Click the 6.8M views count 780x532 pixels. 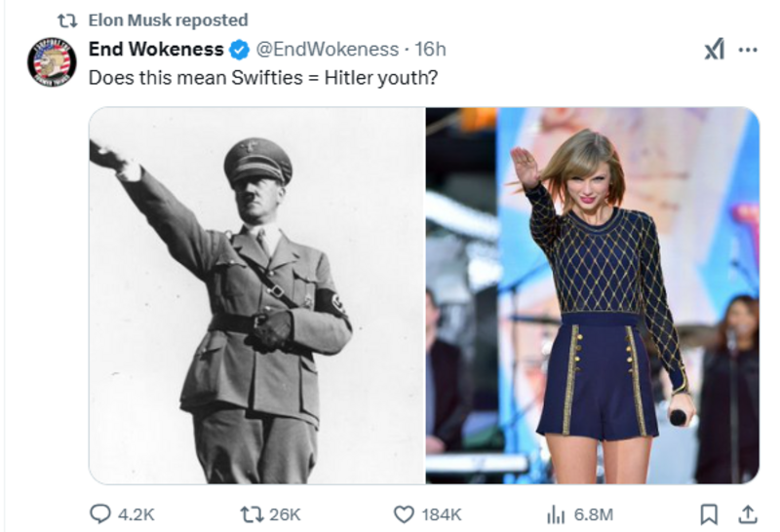point(593,513)
